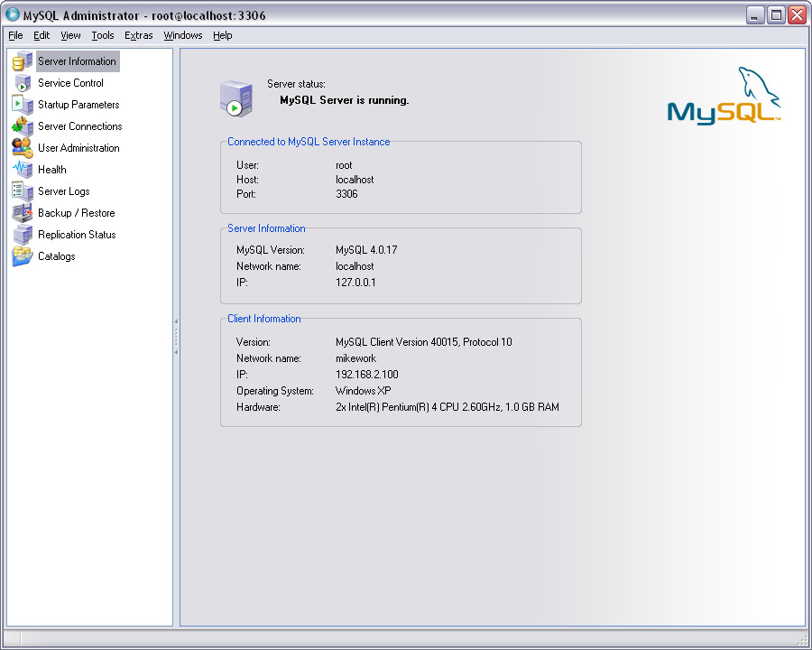Click the 'Client Information' group heading
This screenshot has width=812, height=650.
264,319
